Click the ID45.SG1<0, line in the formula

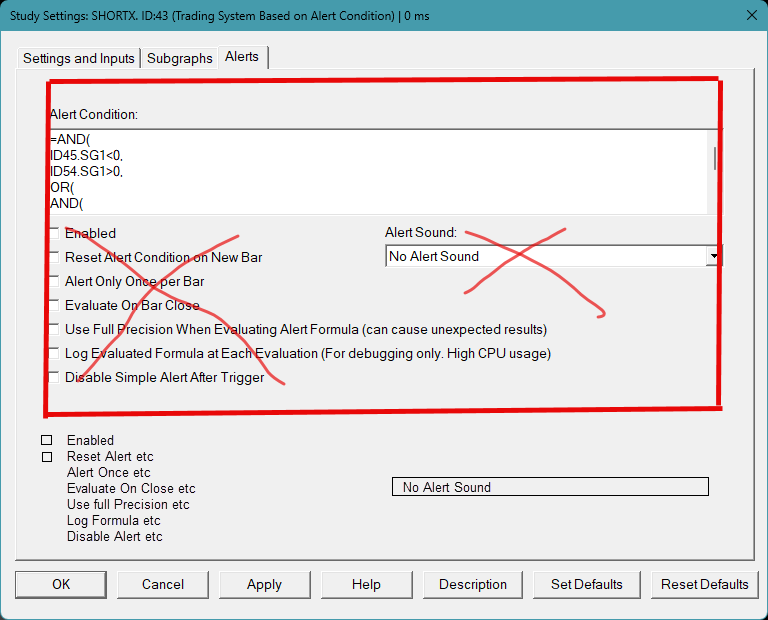coord(86,156)
